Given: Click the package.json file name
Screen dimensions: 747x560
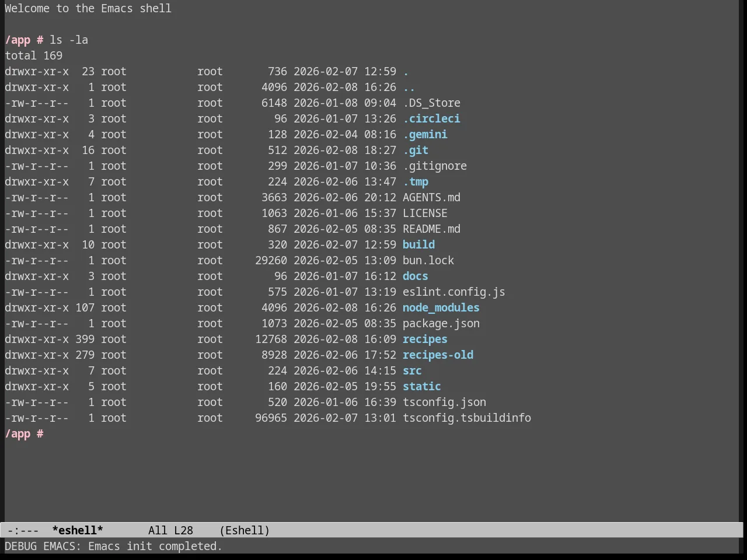Looking at the screenshot, I should (x=441, y=323).
